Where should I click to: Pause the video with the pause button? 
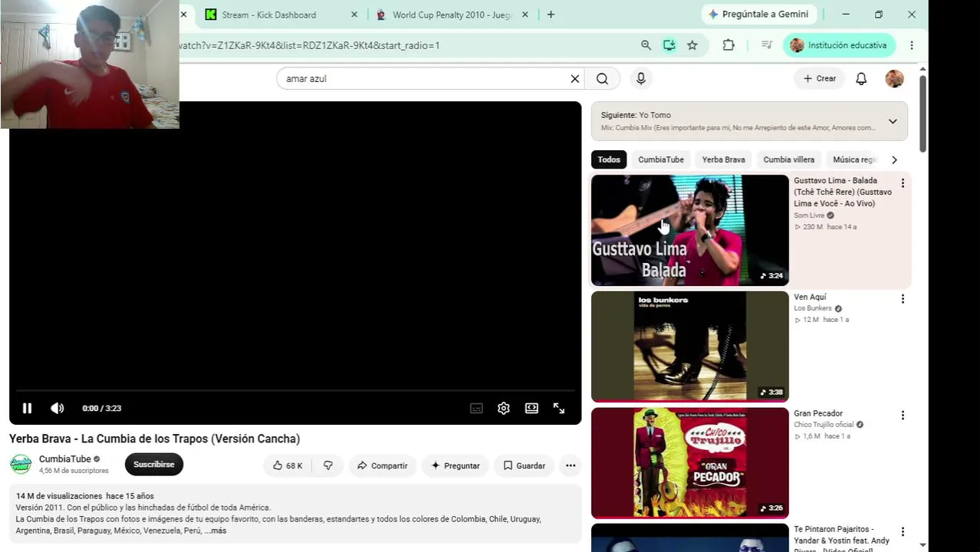27,409
